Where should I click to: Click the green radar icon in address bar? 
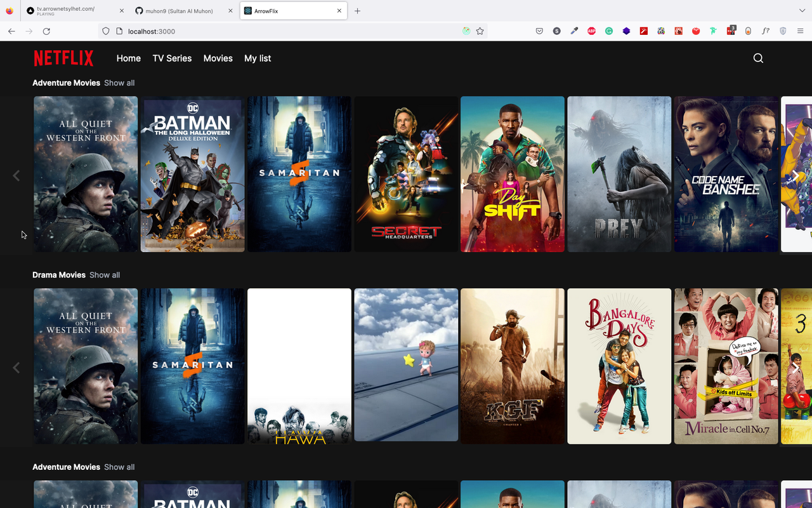(466, 31)
